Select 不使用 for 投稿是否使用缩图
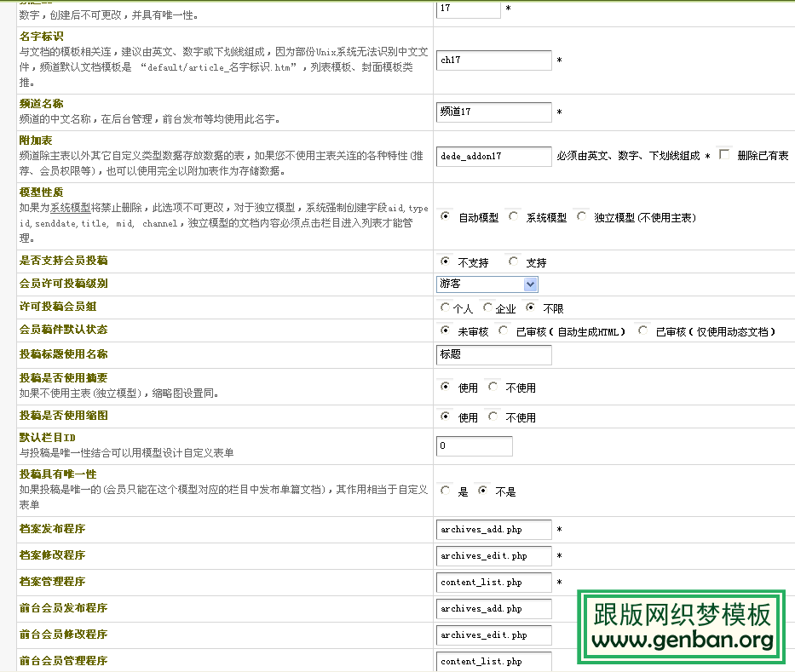 (x=493, y=416)
